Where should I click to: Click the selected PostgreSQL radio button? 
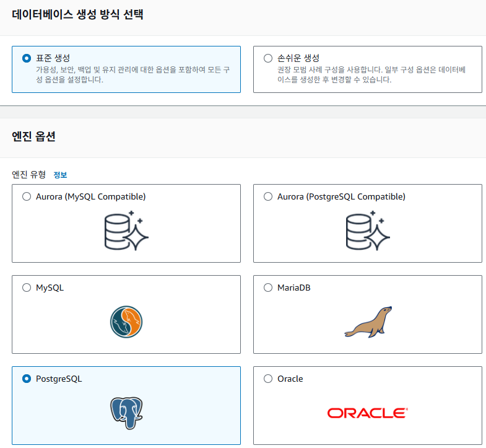click(27, 379)
